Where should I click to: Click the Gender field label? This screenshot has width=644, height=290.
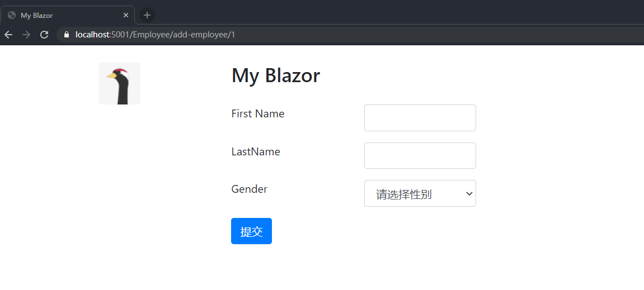click(250, 189)
